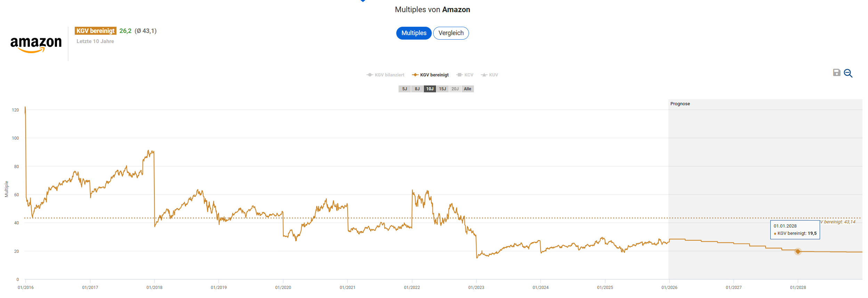Viewport: 868px width, 298px height.
Task: Toggle the KGV bilanziert series label
Action: coord(389,75)
